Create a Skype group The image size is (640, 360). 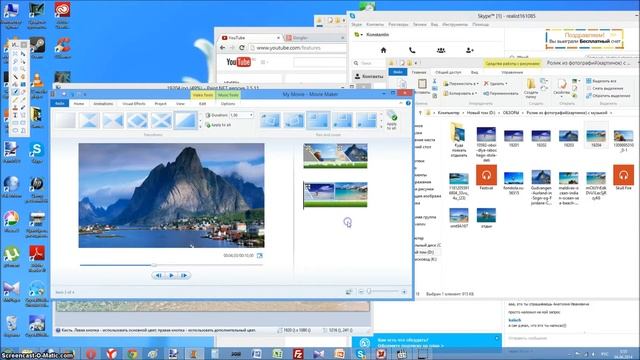[441, 50]
